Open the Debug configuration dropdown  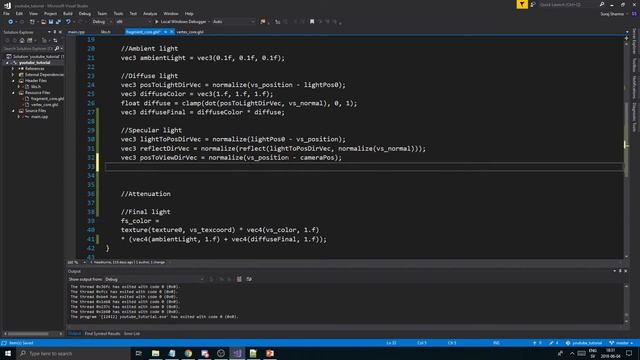point(102,22)
